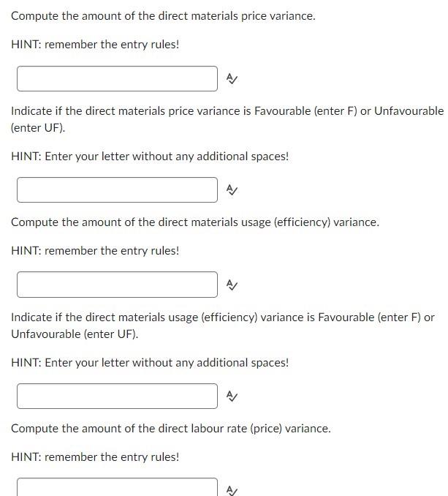Click the hint line below the labour rate variance prompt
448x496 pixels.
pyautogui.click(x=95, y=457)
